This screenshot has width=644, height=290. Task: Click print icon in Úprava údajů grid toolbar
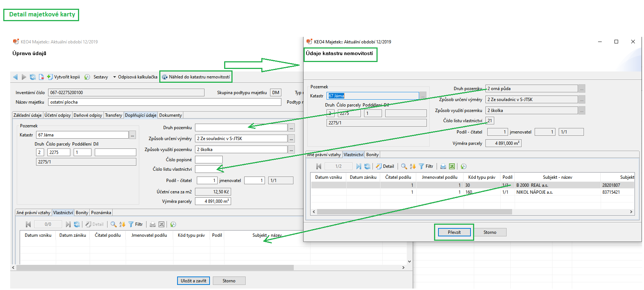click(x=153, y=224)
